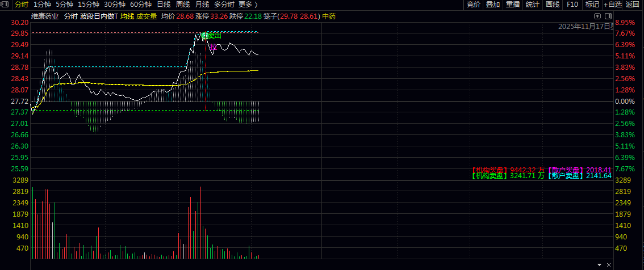Open the 周线 weekly chart

[182, 5]
